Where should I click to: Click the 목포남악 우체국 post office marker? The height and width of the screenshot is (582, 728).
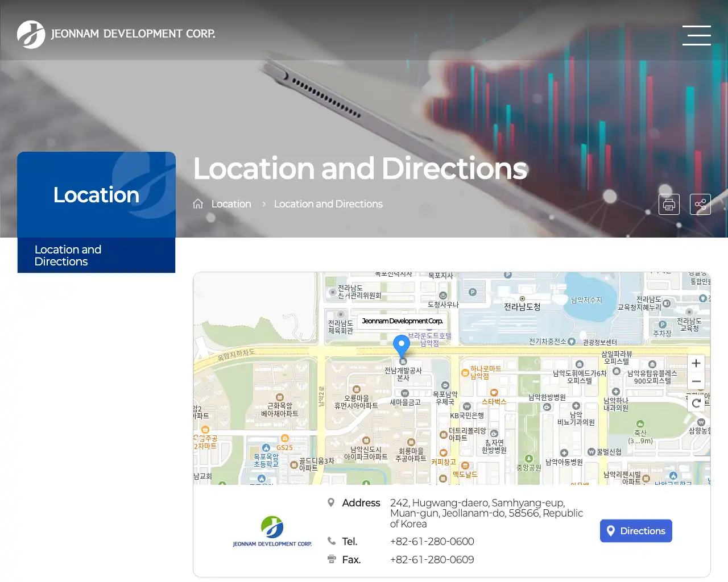point(445,385)
